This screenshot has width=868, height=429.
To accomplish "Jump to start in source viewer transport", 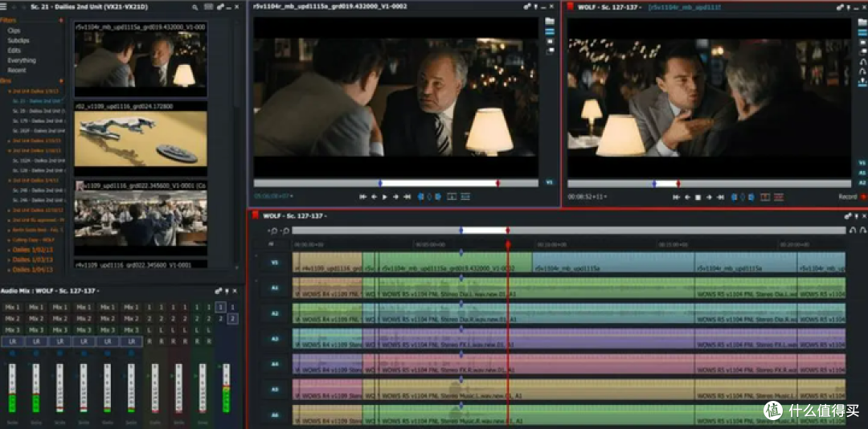I will click(x=362, y=197).
